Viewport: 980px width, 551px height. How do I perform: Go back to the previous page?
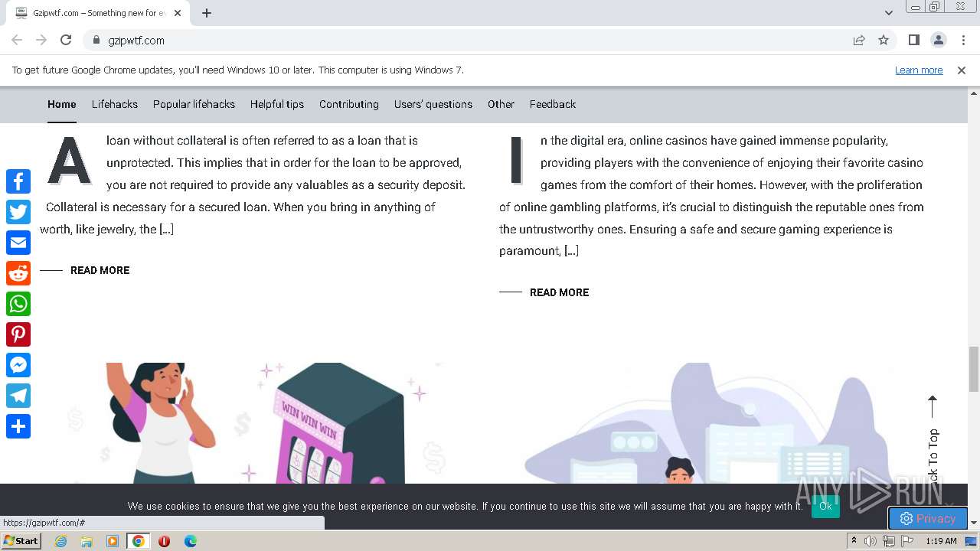(x=17, y=40)
